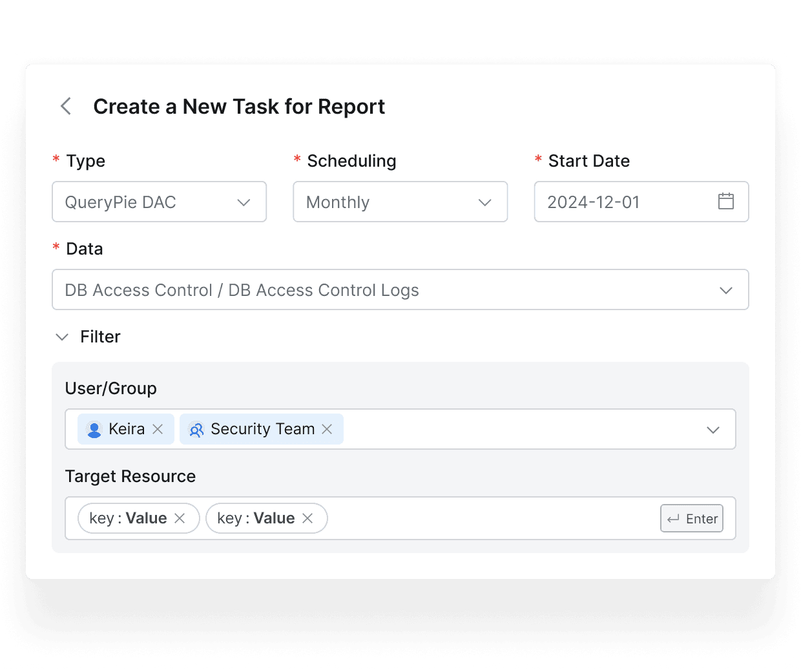Click the Security Team group icon
Viewport: 801px width, 672px height.
(196, 430)
